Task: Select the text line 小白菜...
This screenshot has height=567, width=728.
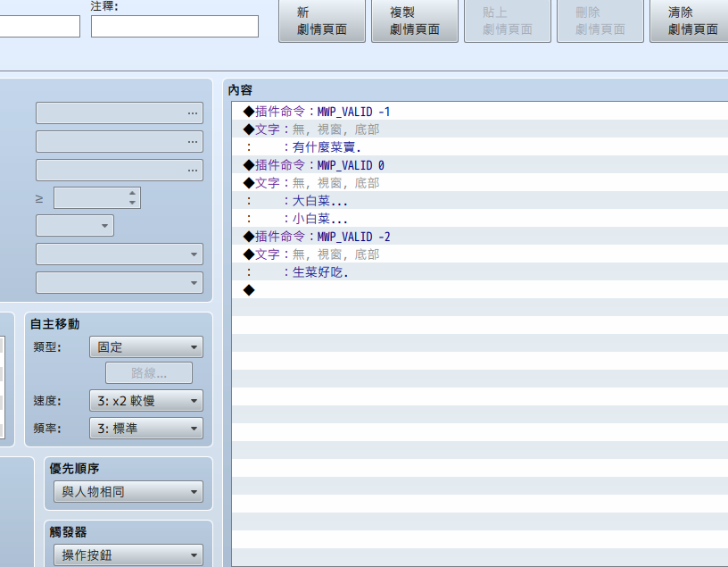Action: (480, 219)
